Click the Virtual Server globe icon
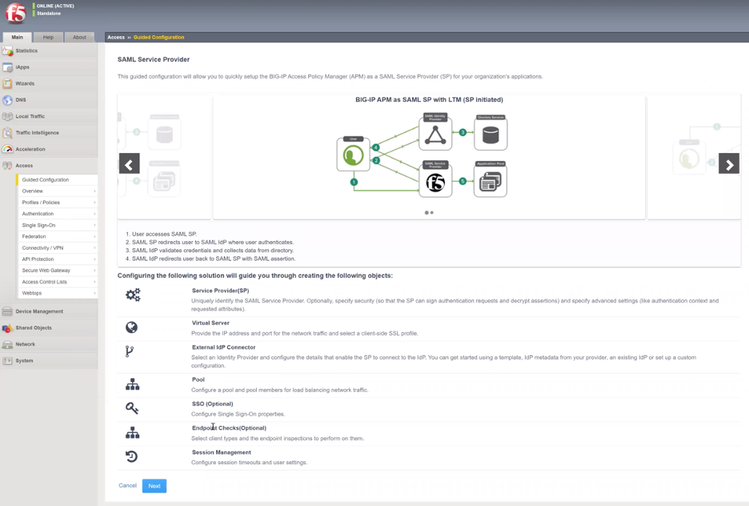The width and height of the screenshot is (749, 506). pos(131,327)
